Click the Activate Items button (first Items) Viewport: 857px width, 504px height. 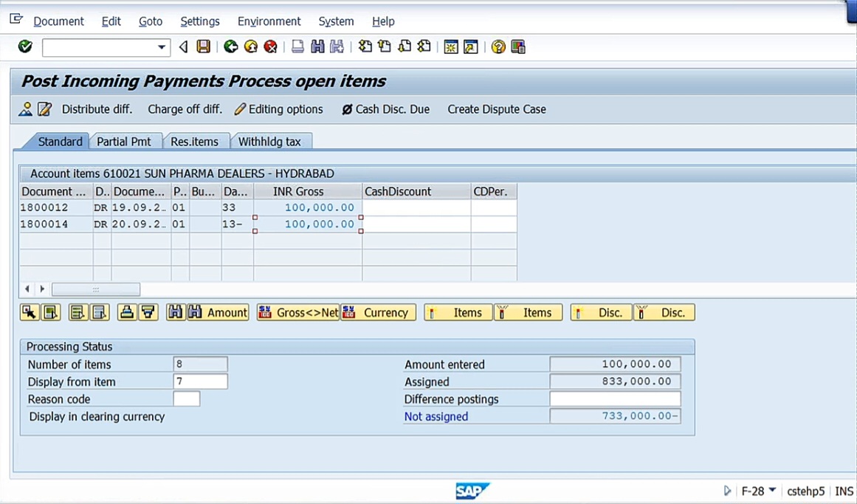pyautogui.click(x=458, y=313)
